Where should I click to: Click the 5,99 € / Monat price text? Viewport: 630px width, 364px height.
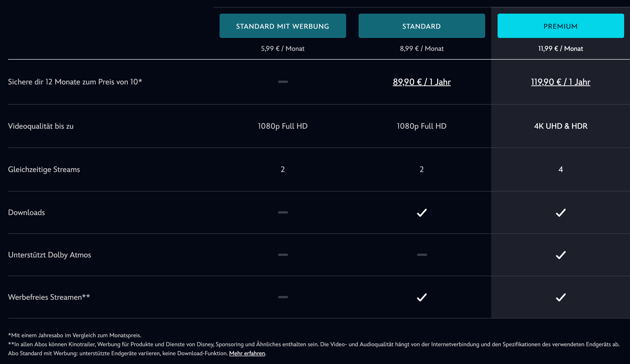click(283, 49)
